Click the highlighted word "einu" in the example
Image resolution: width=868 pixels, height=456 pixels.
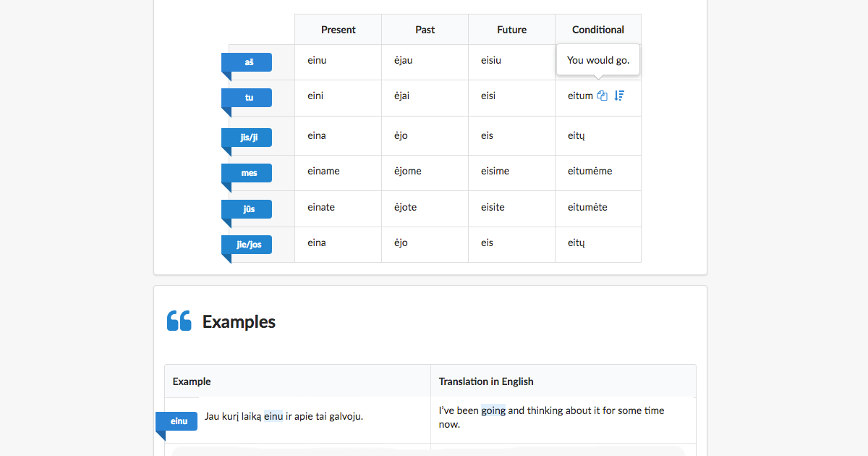coord(273,416)
